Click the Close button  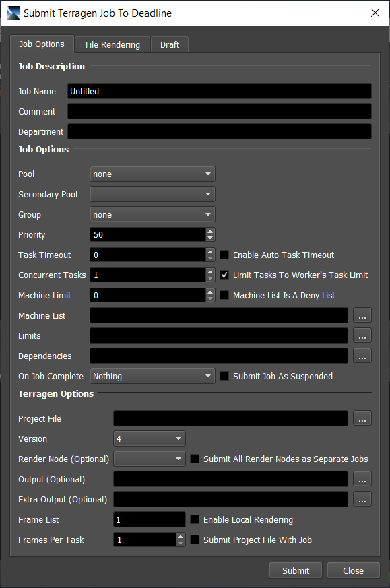pyautogui.click(x=353, y=570)
